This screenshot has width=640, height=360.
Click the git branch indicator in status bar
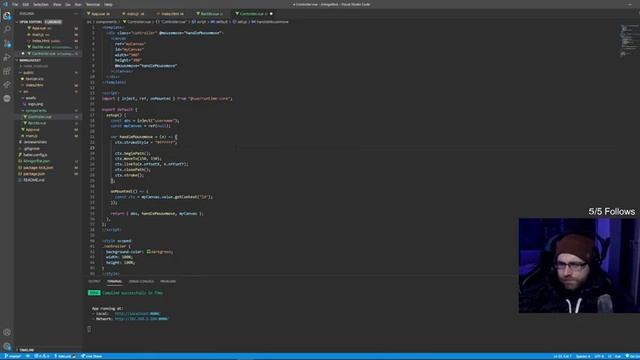[x=12, y=356]
